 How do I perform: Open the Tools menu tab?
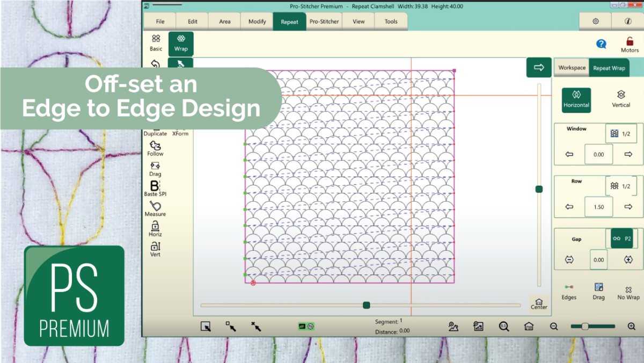(391, 21)
